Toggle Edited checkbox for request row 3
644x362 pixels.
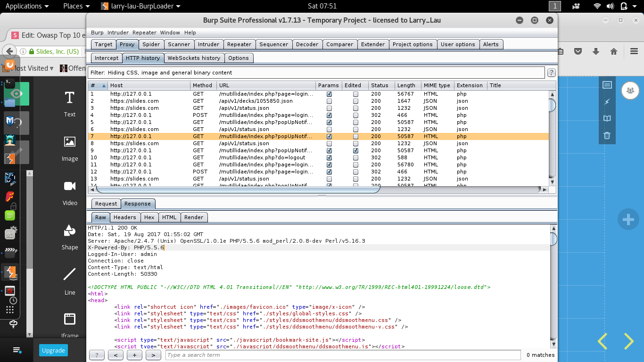tap(355, 108)
